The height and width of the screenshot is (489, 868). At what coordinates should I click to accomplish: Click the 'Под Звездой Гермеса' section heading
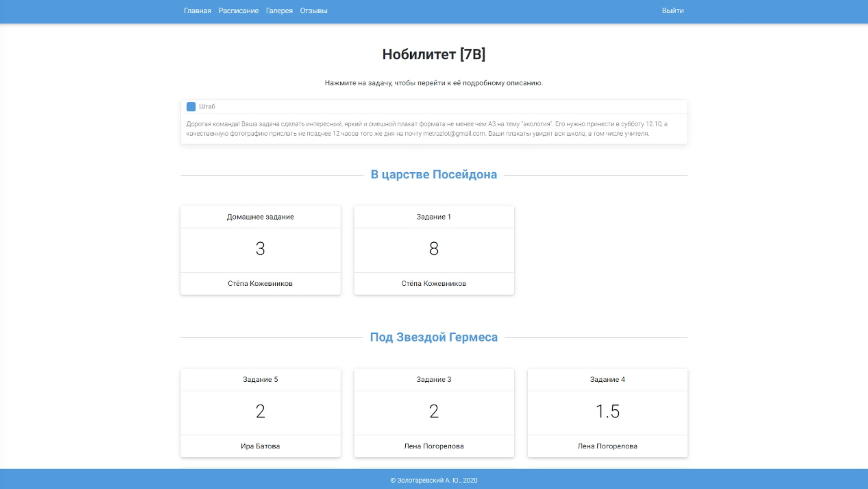[x=434, y=337]
